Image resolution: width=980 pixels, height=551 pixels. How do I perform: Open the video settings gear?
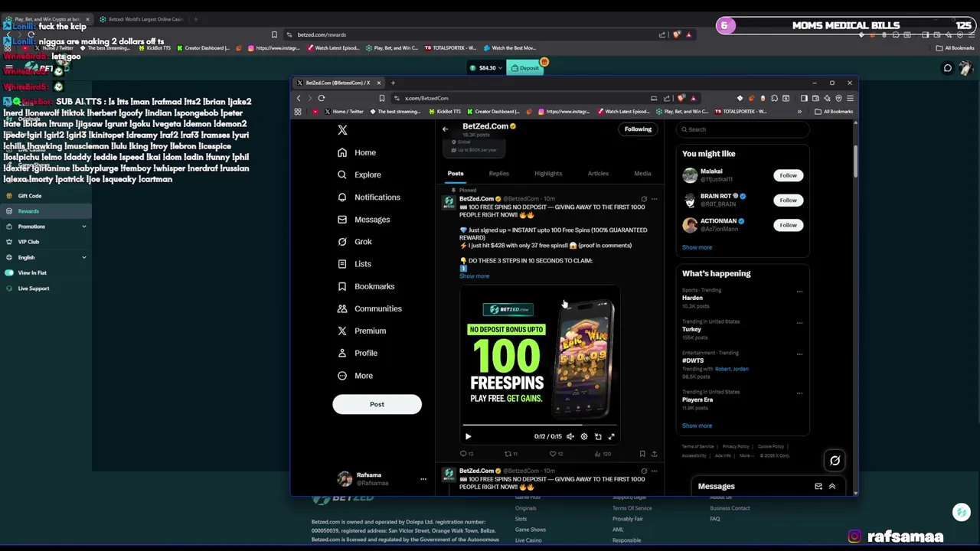tap(584, 436)
